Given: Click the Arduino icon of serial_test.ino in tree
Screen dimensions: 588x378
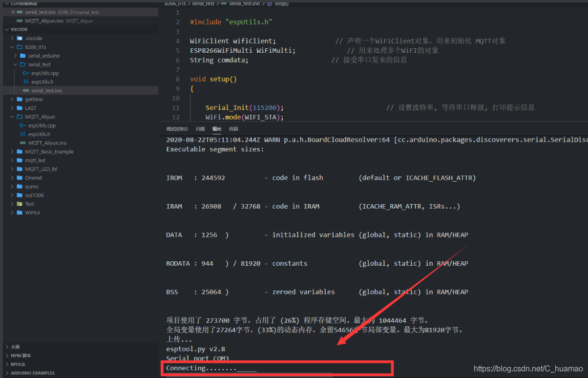Looking at the screenshot, I should point(26,91).
